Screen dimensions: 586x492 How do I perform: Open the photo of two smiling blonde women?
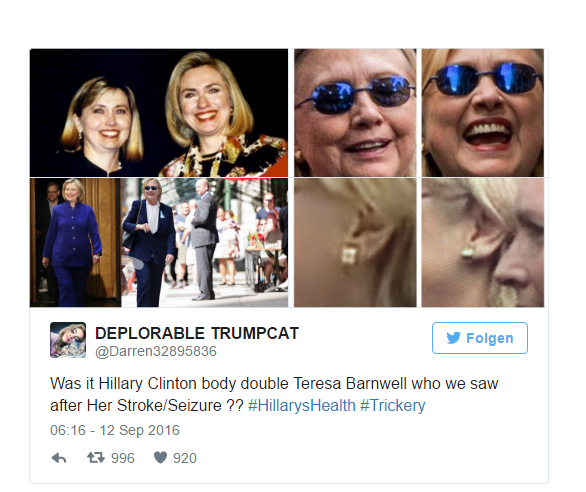pyautogui.click(x=159, y=113)
